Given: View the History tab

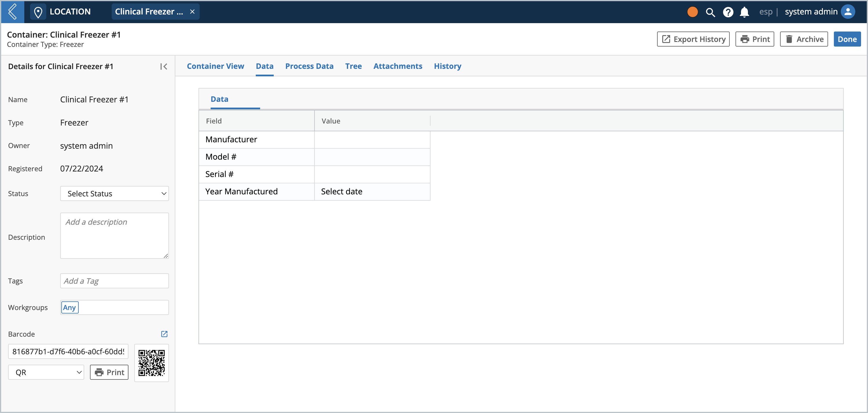Looking at the screenshot, I should click(x=448, y=66).
